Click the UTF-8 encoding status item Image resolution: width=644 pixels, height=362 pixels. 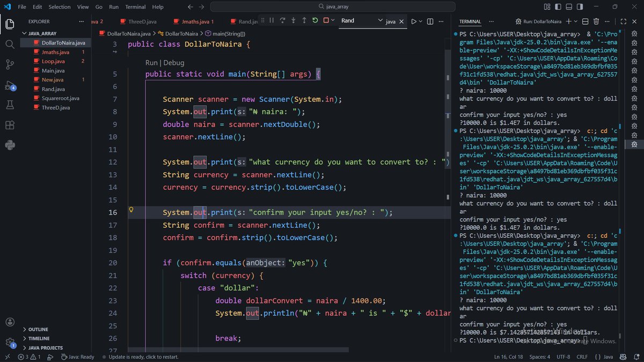click(x=563, y=357)
